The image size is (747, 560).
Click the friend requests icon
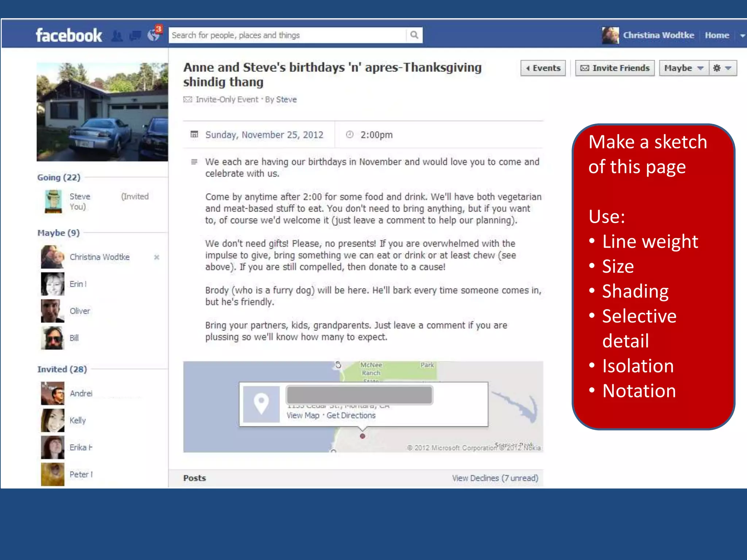117,36
